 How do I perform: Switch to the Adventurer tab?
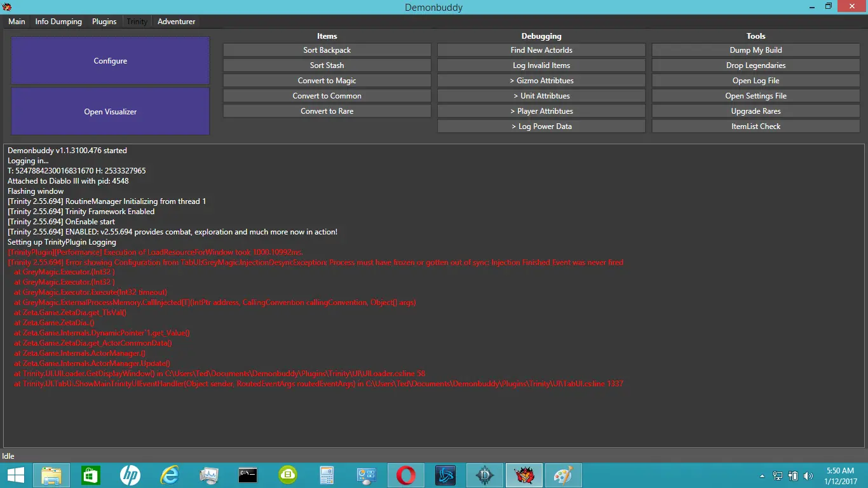176,22
